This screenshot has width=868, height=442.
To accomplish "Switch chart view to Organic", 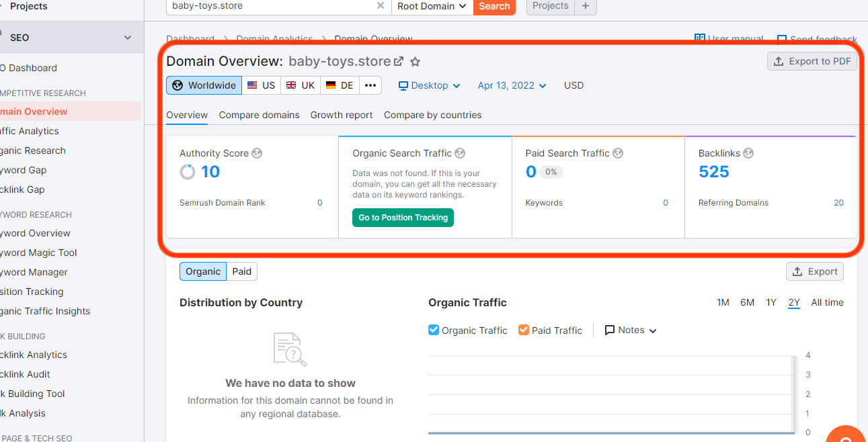I will coord(203,271).
